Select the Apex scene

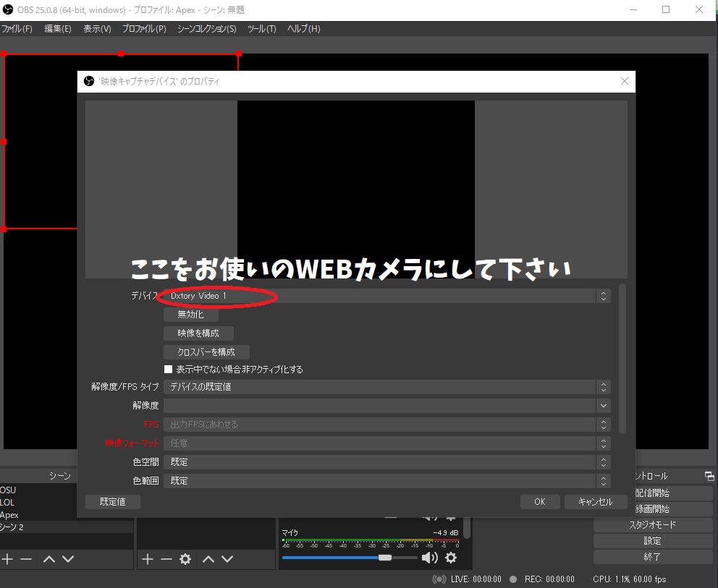pyautogui.click(x=38, y=515)
